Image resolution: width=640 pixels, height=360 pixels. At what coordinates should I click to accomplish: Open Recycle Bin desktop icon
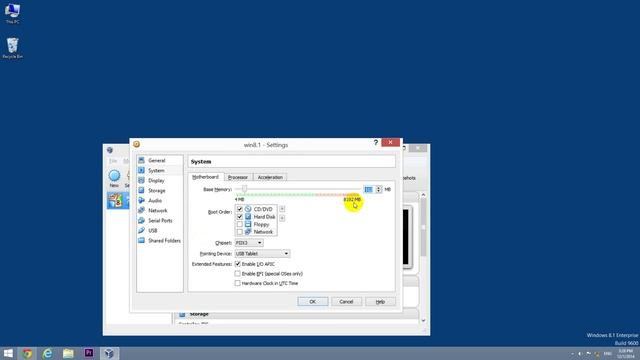(x=13, y=48)
